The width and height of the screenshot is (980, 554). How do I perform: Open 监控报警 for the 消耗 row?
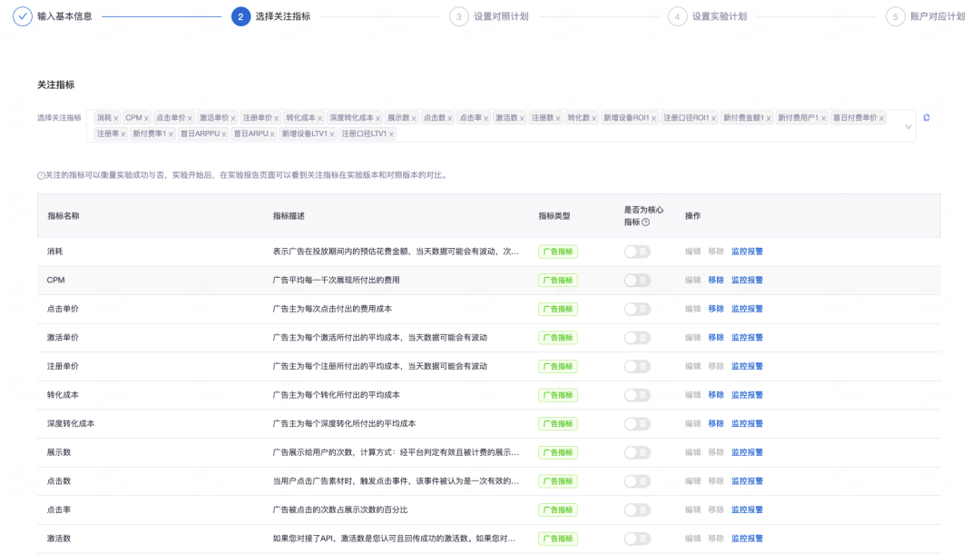tap(747, 252)
